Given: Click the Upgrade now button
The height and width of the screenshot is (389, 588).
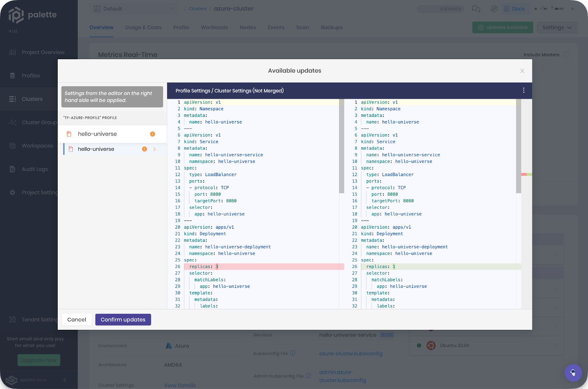Looking at the screenshot, I should point(39,360).
